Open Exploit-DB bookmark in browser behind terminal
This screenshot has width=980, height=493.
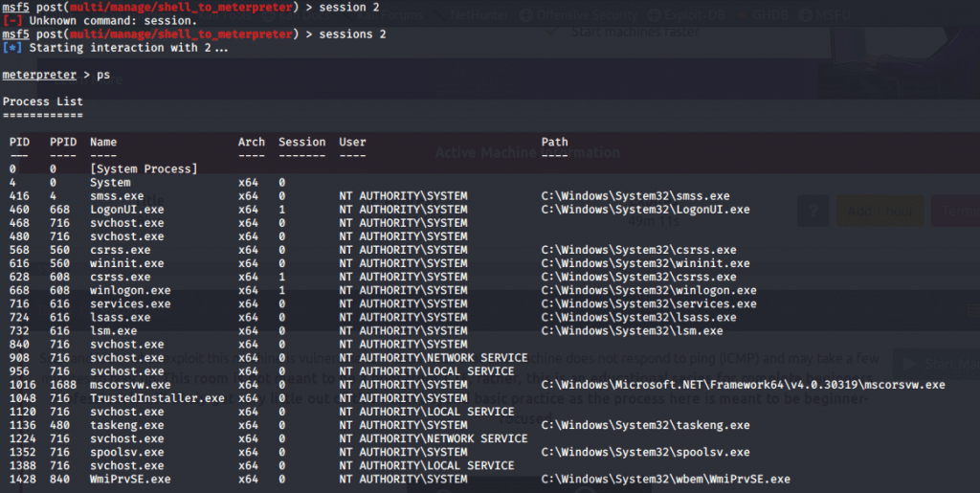pos(686,14)
